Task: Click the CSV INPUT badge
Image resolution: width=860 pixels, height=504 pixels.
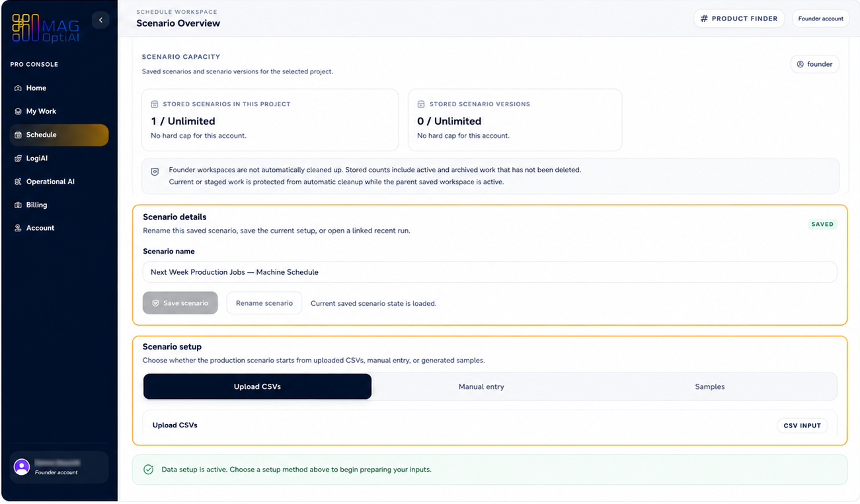Action: click(x=802, y=425)
